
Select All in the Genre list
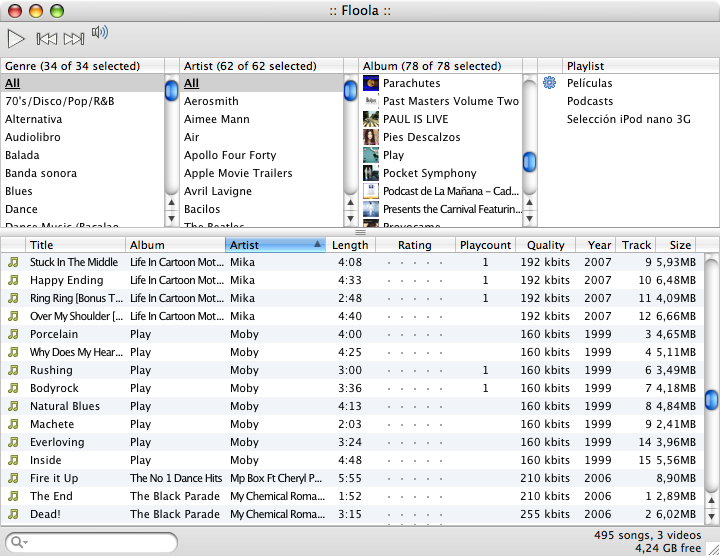(x=83, y=83)
